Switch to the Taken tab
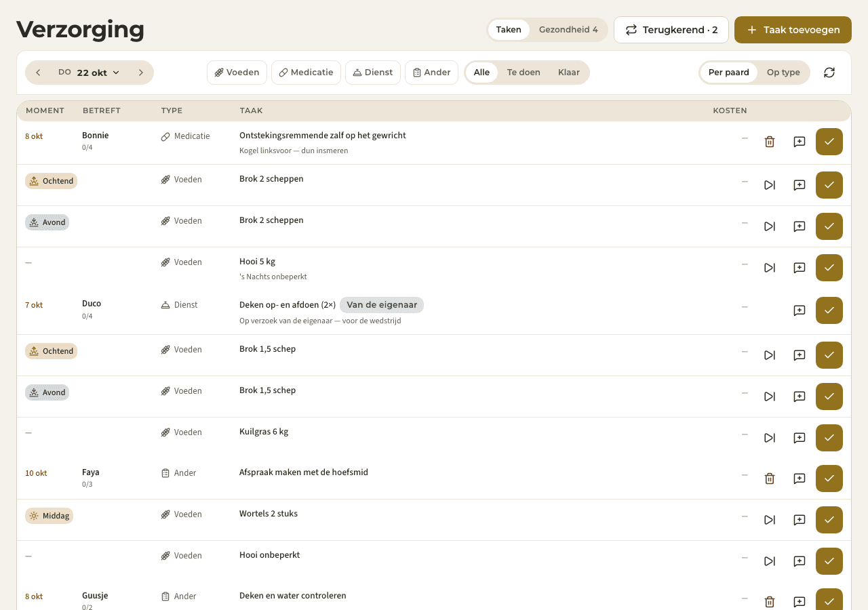The height and width of the screenshot is (610, 868). click(x=509, y=30)
